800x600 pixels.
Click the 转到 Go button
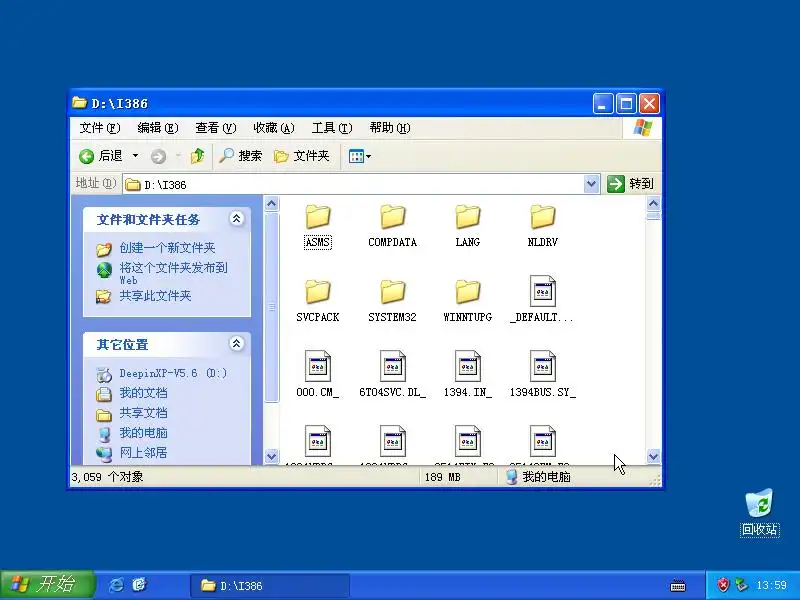(x=631, y=184)
